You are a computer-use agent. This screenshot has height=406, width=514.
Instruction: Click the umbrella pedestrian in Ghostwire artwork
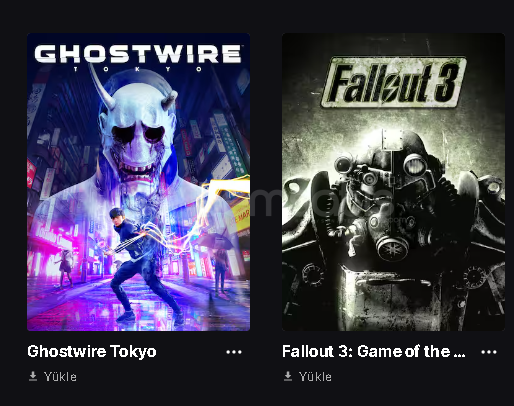(x=220, y=263)
